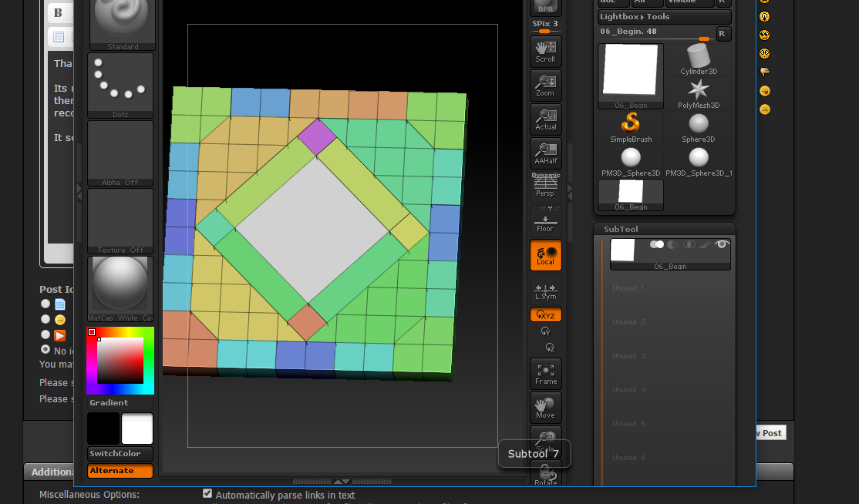Screen dimensions: 859x504
Task: Open the Dots stroke selector
Action: click(x=122, y=81)
